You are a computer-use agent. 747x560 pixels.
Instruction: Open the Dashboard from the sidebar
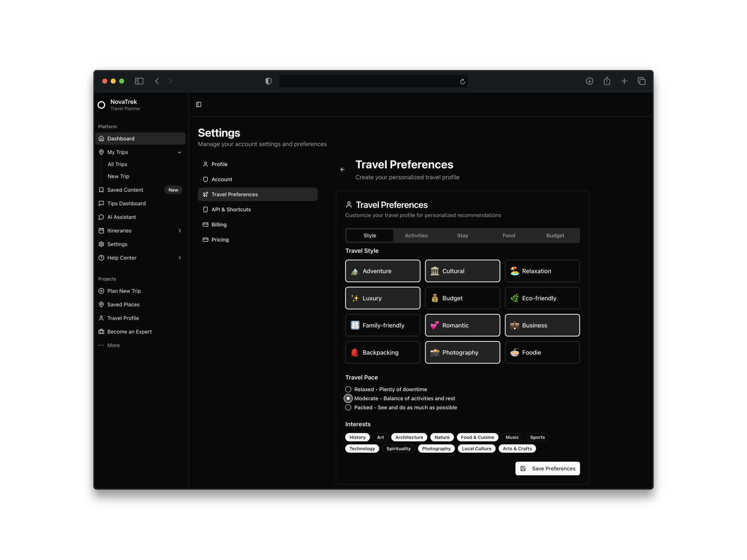(121, 138)
